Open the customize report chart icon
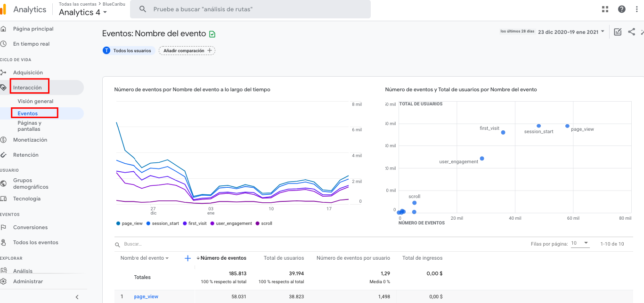 click(618, 32)
